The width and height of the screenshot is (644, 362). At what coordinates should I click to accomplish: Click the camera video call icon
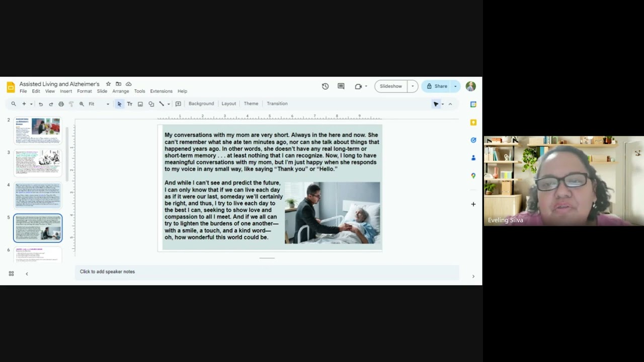click(358, 86)
